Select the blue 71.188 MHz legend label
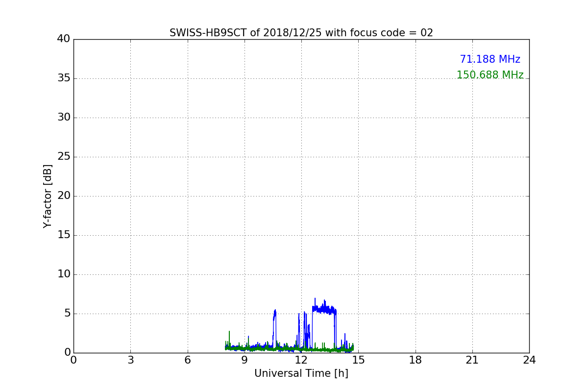 [490, 59]
